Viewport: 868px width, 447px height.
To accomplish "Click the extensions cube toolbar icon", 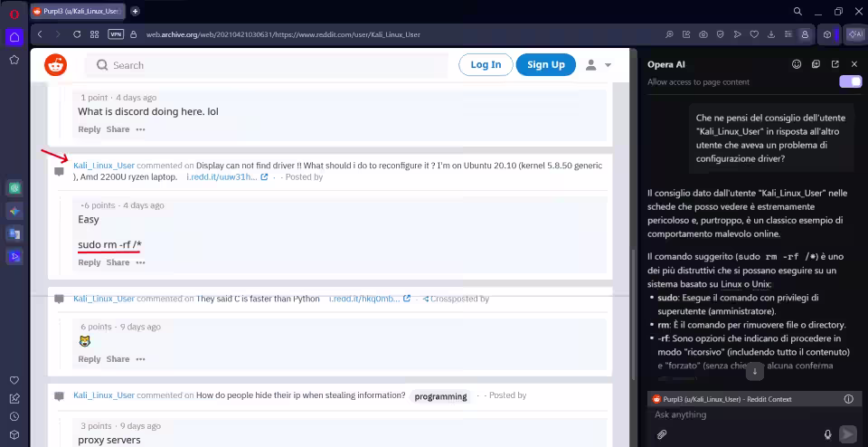I will click(827, 34).
